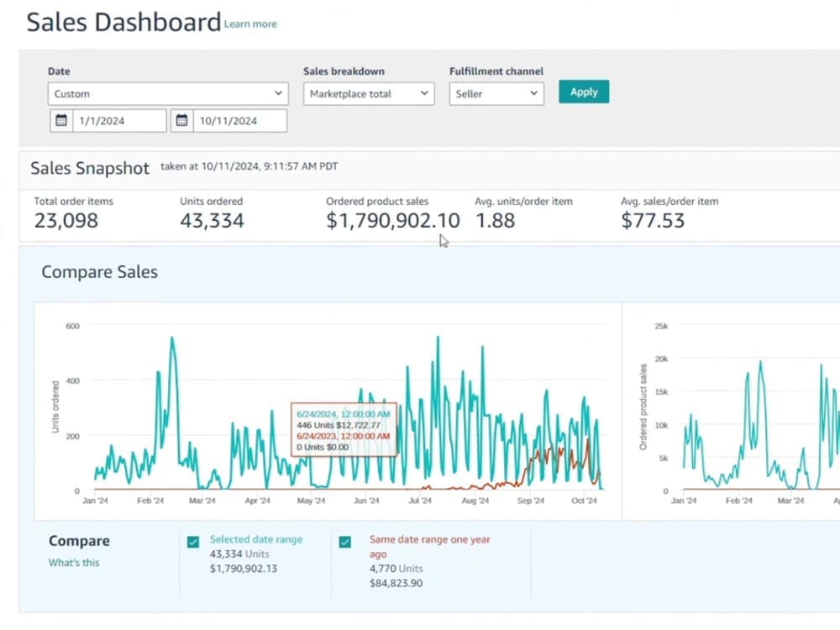Open the Fulfillment channel dropdown
Image resolution: width=840 pixels, height=630 pixels.
coord(496,94)
